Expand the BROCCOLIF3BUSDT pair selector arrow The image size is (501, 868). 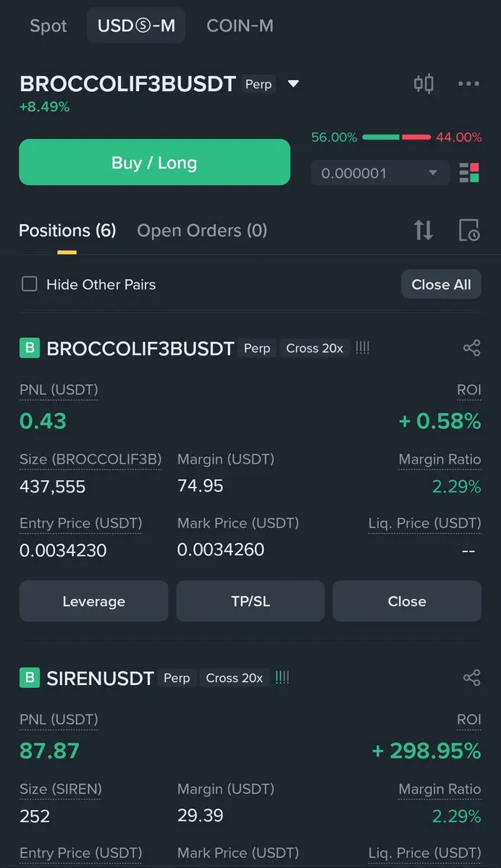(x=293, y=84)
